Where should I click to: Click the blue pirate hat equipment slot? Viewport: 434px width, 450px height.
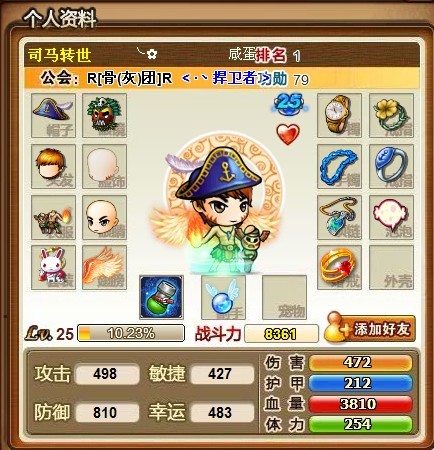click(53, 115)
